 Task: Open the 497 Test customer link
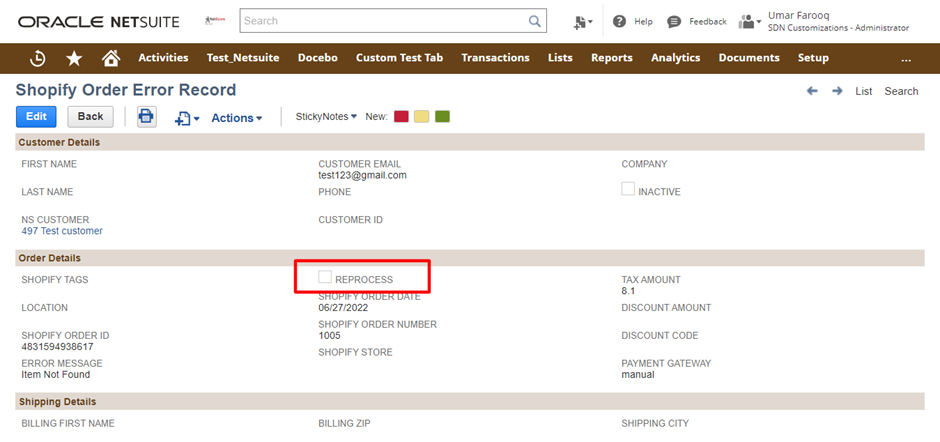pyautogui.click(x=62, y=231)
